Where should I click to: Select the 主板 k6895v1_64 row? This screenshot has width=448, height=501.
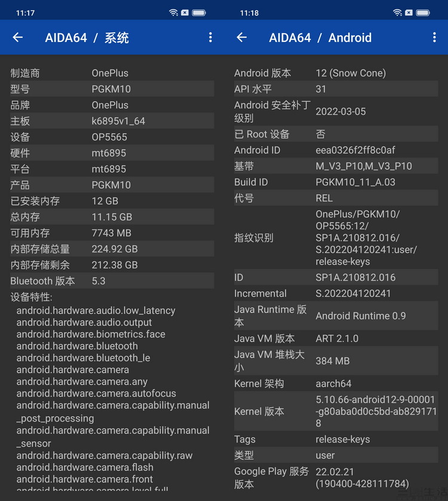tap(112, 121)
